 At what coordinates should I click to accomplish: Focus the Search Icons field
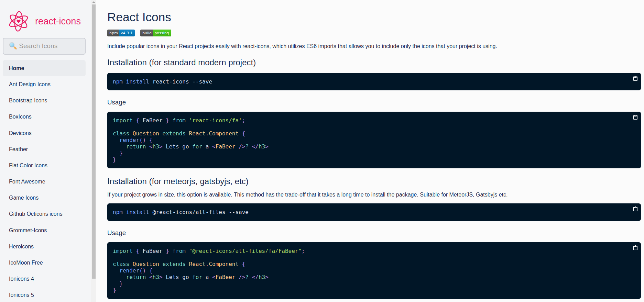44,46
